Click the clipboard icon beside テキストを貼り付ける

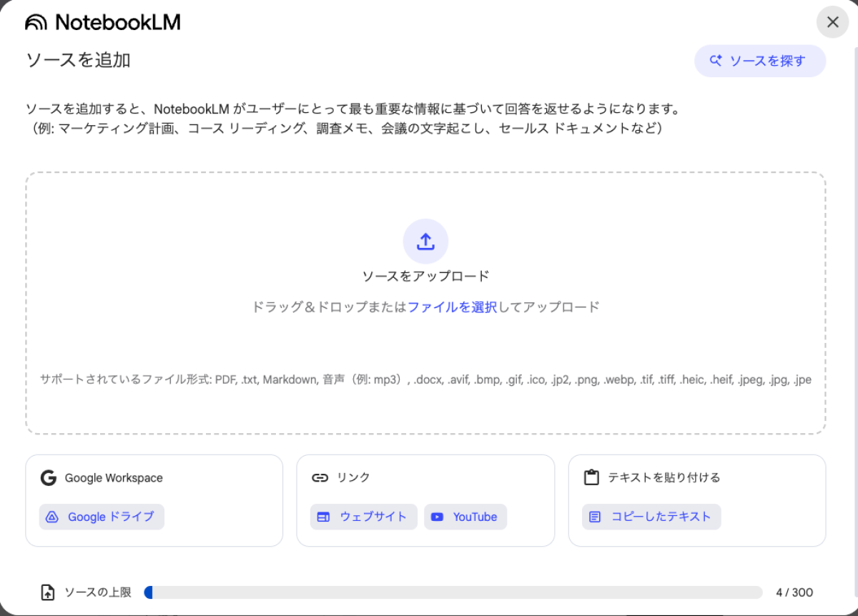[x=591, y=478]
